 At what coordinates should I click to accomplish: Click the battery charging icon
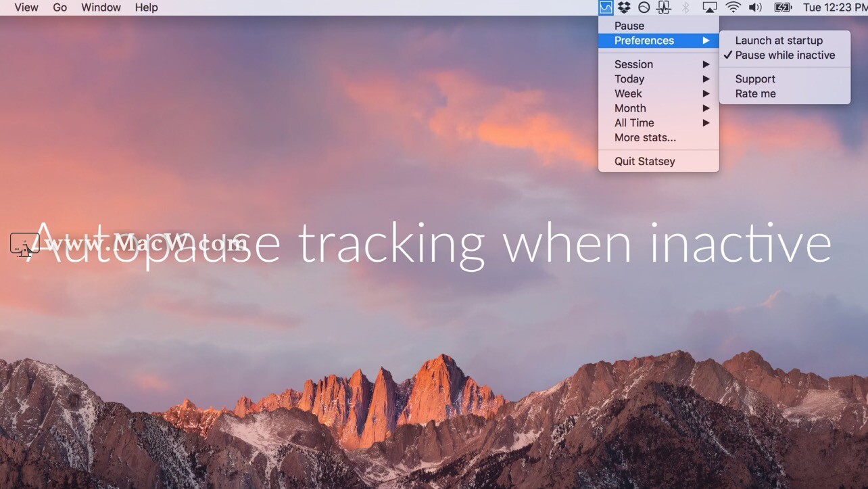coord(783,7)
